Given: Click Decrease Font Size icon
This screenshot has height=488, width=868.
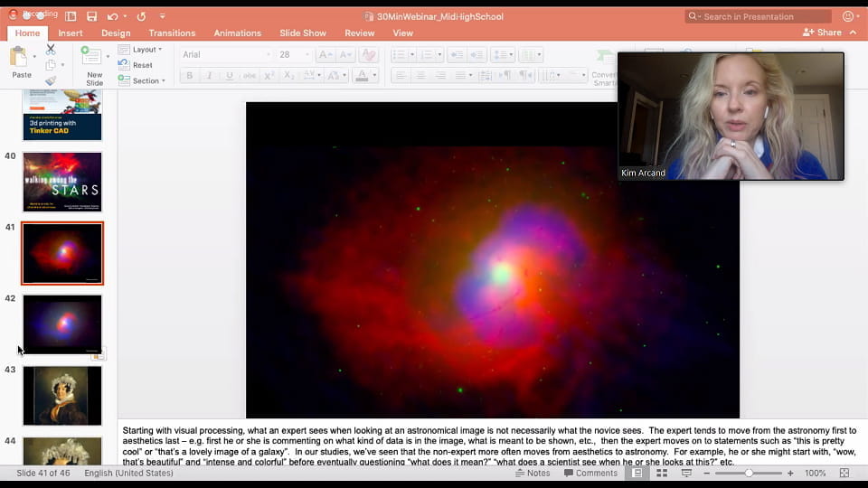Looking at the screenshot, I should click(344, 54).
